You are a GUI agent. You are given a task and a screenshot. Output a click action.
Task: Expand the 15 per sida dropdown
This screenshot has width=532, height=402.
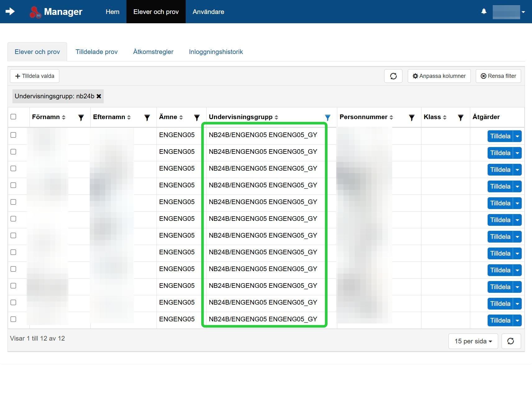(x=473, y=341)
